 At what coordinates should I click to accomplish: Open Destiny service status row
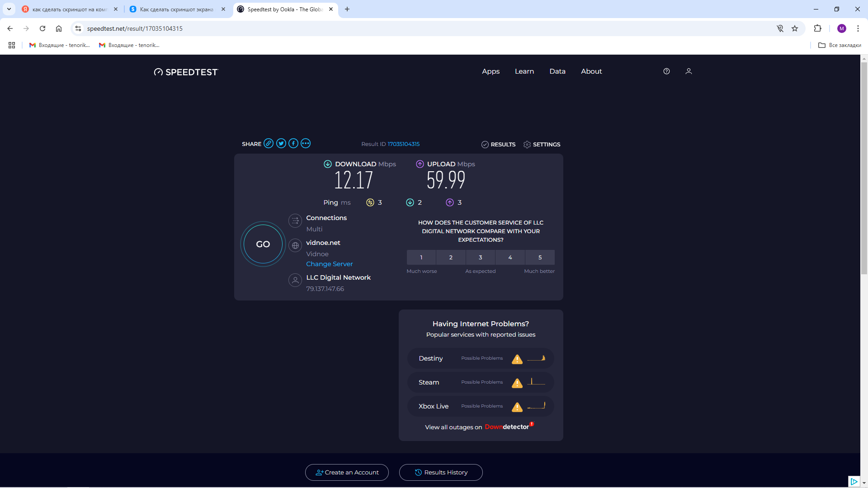(481, 358)
